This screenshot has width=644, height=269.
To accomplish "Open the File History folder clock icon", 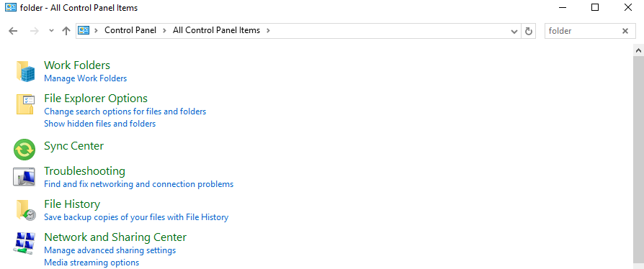I will [x=26, y=210].
